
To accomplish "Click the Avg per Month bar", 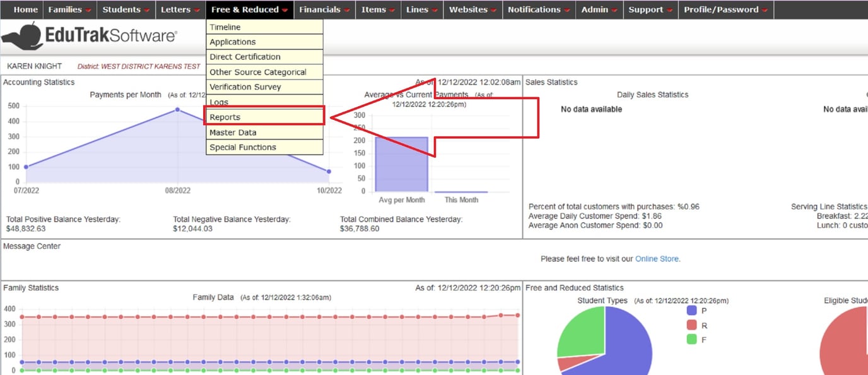I will click(x=401, y=164).
